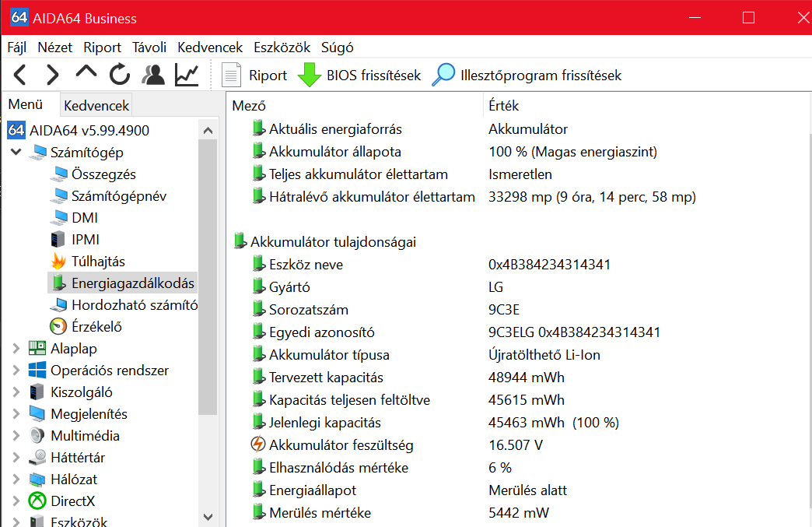812x527 pixels.
Task: Click the laptop icon beside Hordozható számító
Action: (x=58, y=304)
